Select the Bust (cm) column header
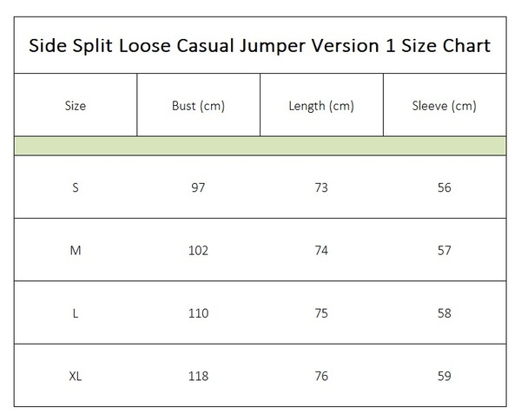Viewport: 521px width, 420px height. (198, 106)
